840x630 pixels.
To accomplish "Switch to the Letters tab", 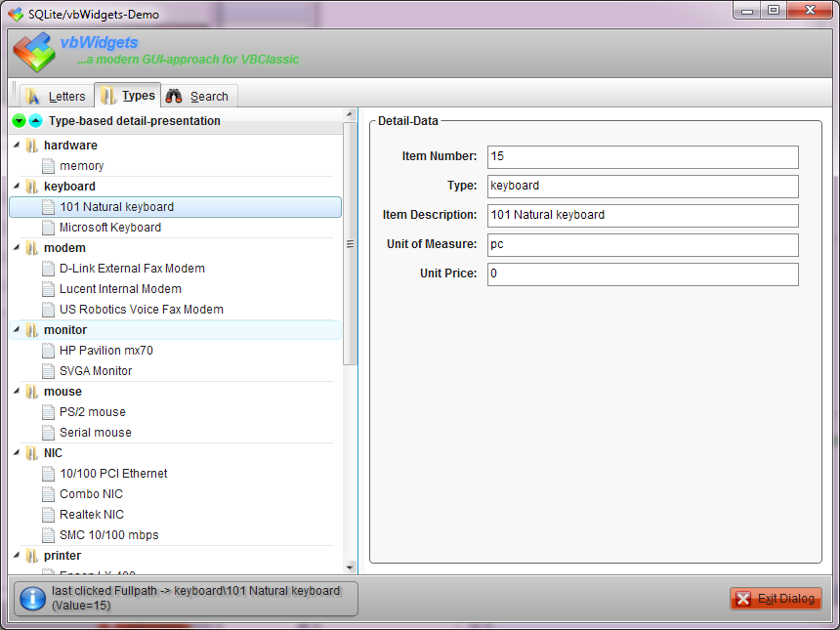I will coord(57,96).
